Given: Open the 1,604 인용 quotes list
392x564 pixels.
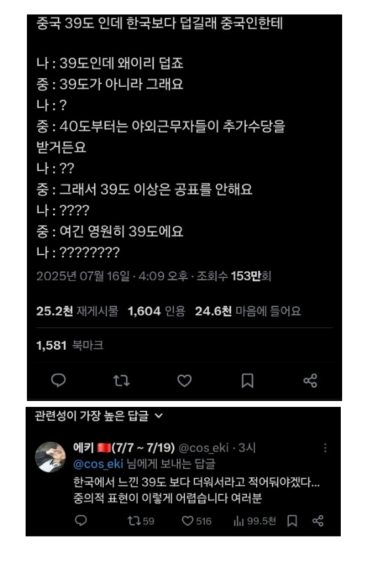Looking at the screenshot, I should (x=157, y=311).
